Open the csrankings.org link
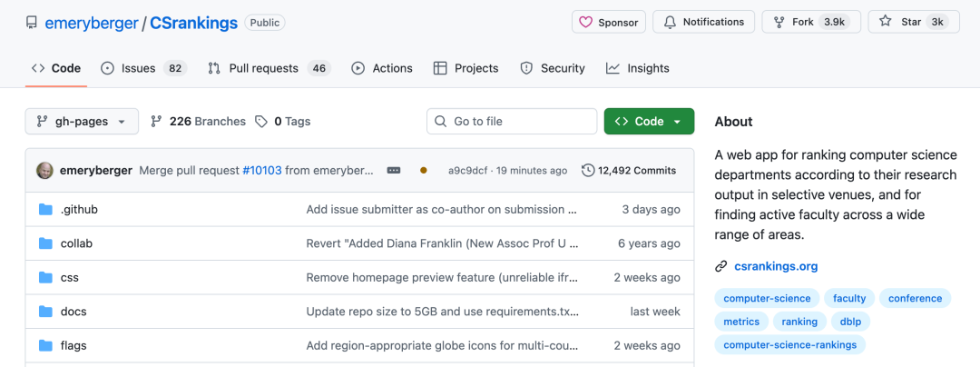This screenshot has width=980, height=367. coord(776,266)
